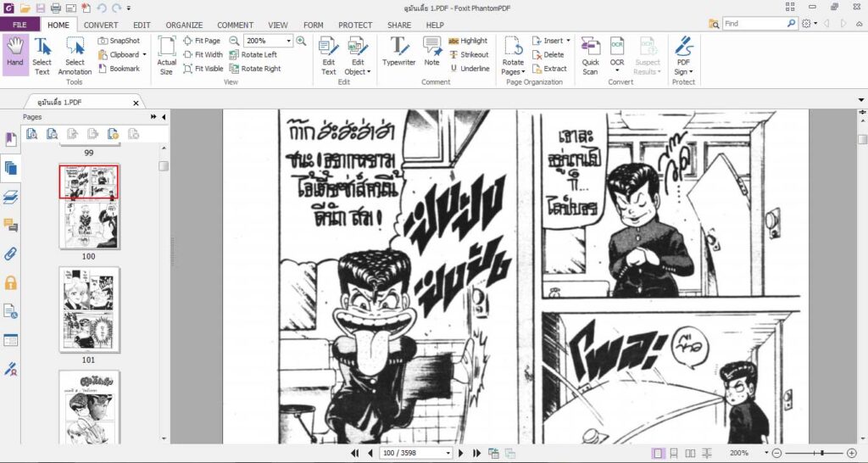The image size is (868, 463).
Task: Expand the PDF Sign dropdown
Action: coord(691,72)
